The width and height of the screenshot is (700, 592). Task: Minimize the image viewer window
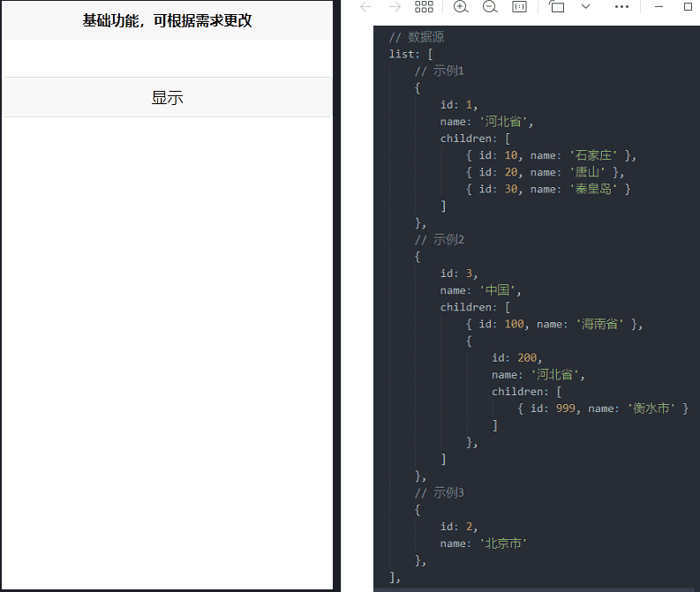(x=659, y=7)
